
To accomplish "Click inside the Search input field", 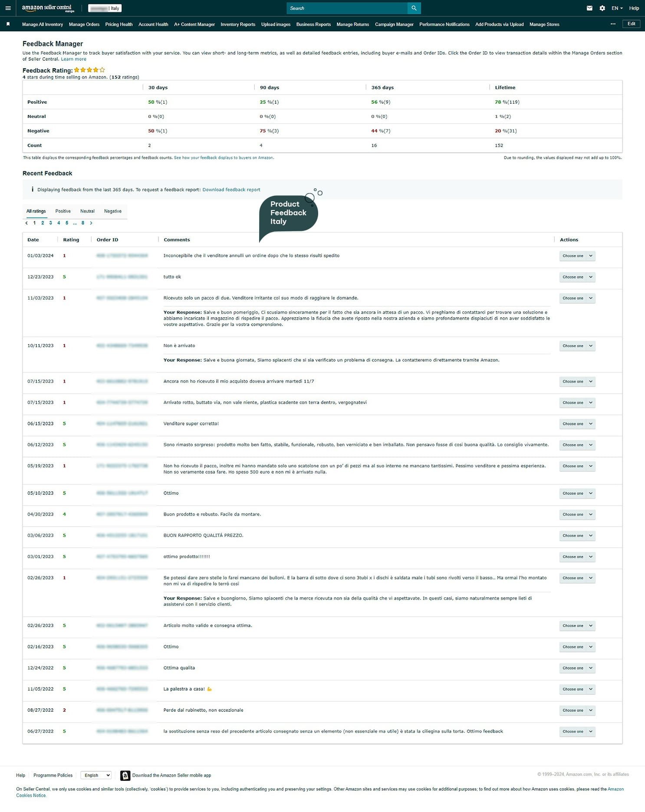I will point(347,8).
